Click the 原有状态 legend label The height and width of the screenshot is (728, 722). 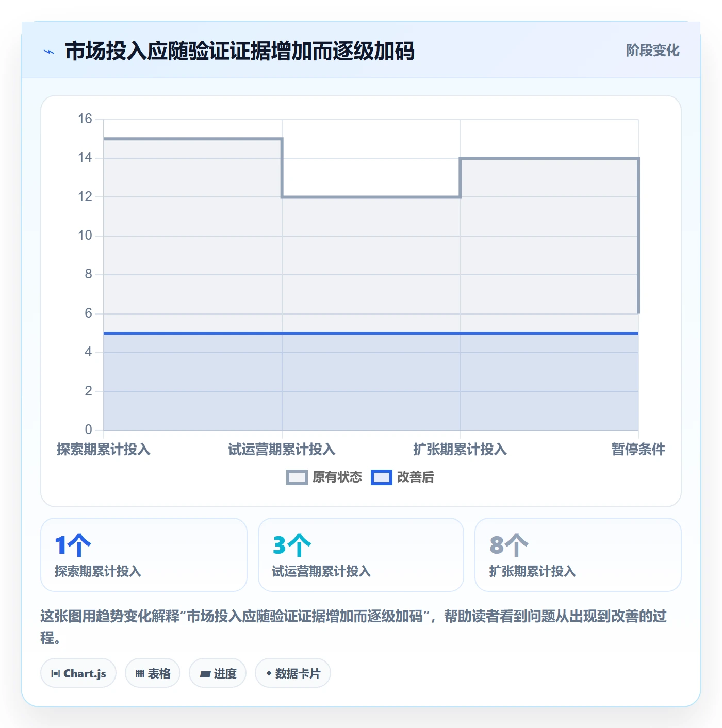337,477
